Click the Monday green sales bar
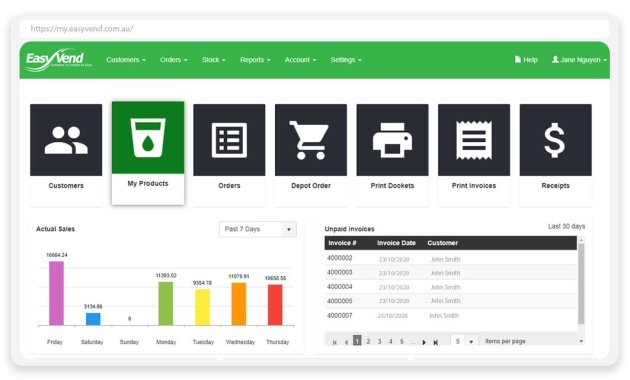This screenshot has height=380, width=630. [x=166, y=303]
